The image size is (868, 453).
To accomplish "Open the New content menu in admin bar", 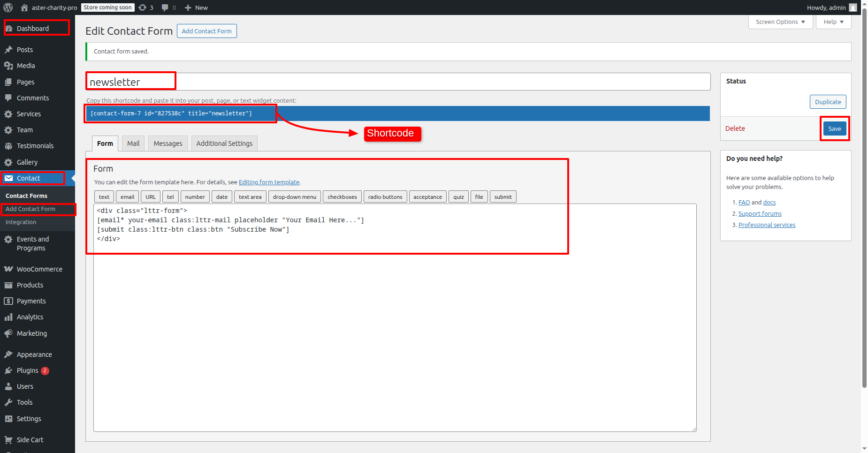I will [x=197, y=8].
